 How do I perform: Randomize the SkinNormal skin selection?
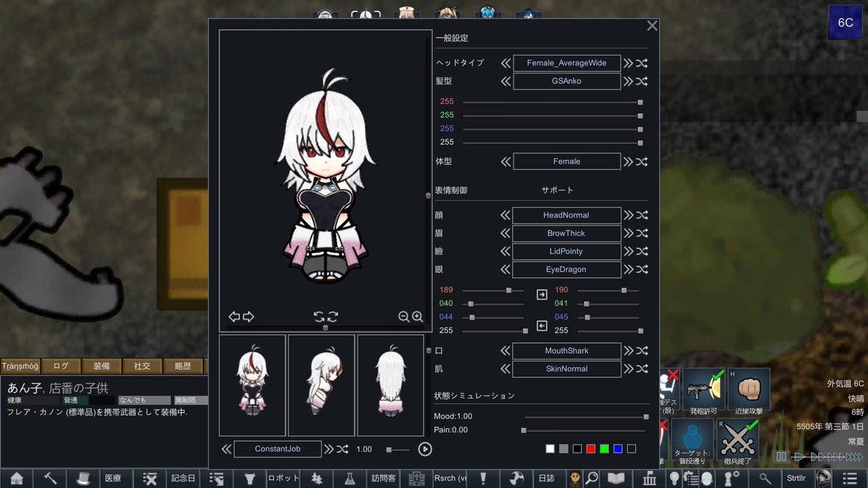[x=642, y=369]
